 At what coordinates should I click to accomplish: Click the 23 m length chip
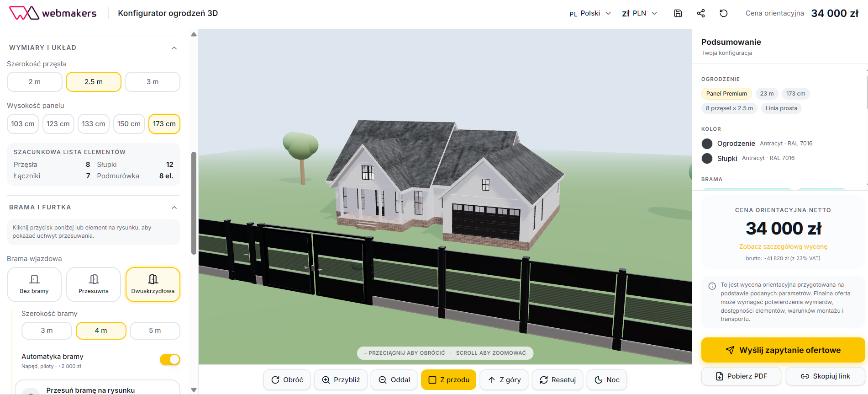(x=767, y=94)
